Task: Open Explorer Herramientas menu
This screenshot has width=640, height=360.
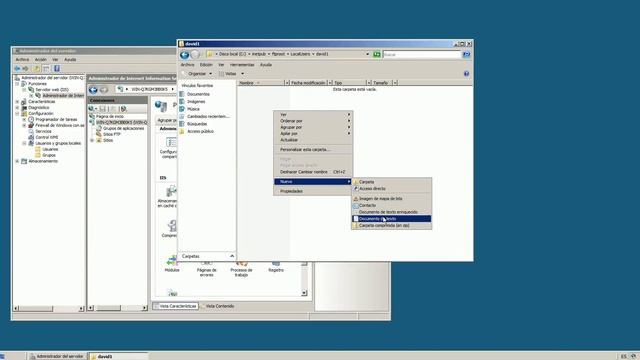Action: point(242,64)
